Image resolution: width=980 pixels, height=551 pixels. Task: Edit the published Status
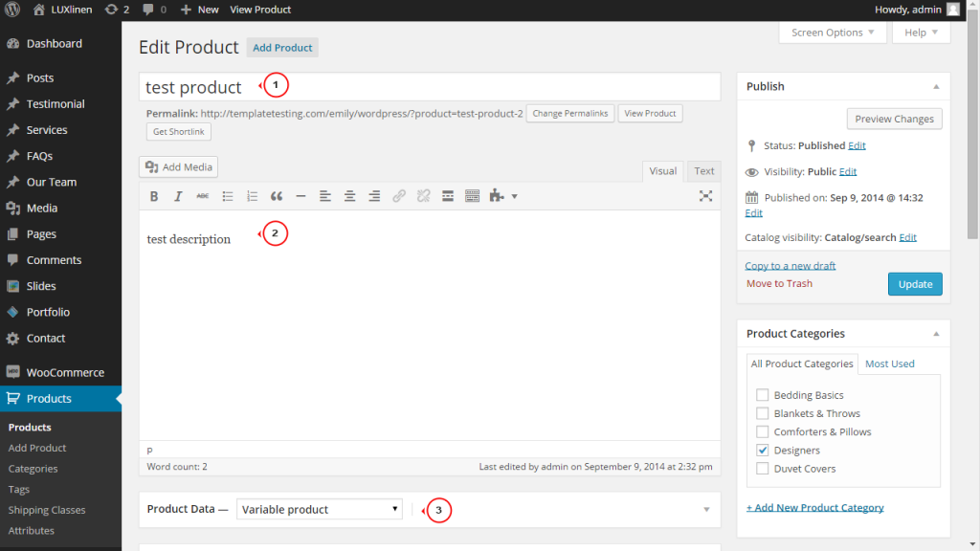pyautogui.click(x=857, y=145)
